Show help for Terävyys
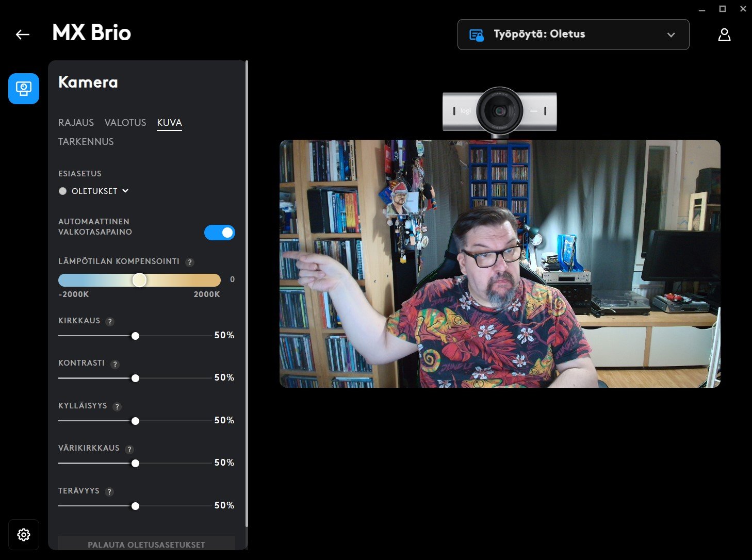 pos(109,492)
